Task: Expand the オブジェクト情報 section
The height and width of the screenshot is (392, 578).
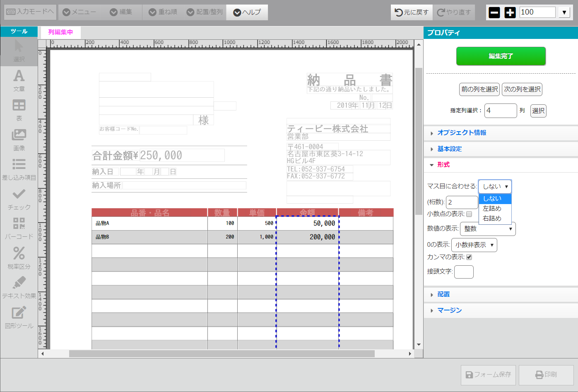Action: click(x=462, y=133)
